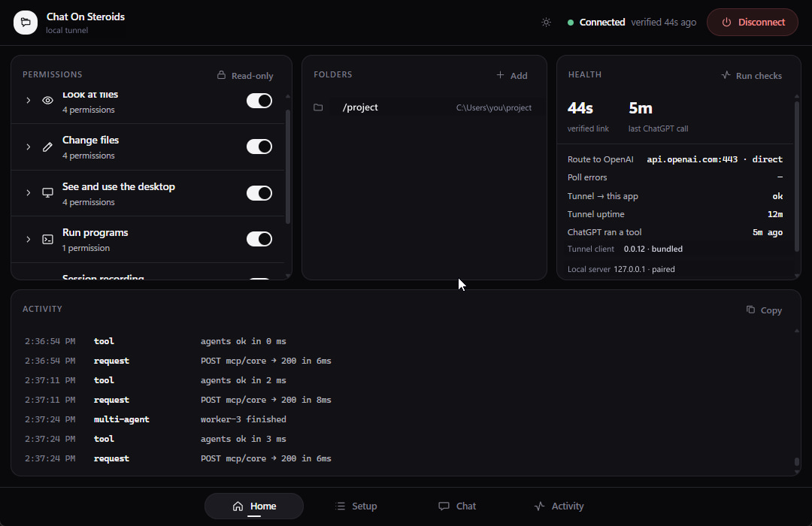Viewport: 812px width, 526px height.
Task: Toggle See and use the desktop switch
Action: 259,193
